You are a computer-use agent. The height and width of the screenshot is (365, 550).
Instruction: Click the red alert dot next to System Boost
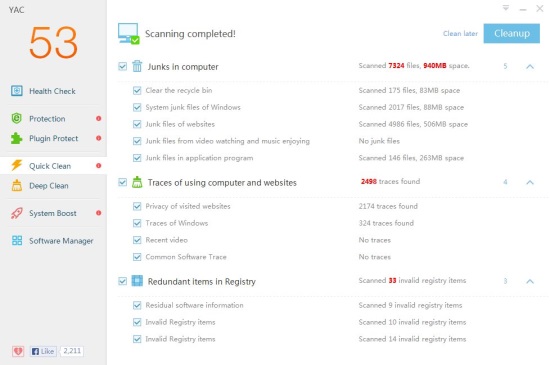(x=99, y=213)
